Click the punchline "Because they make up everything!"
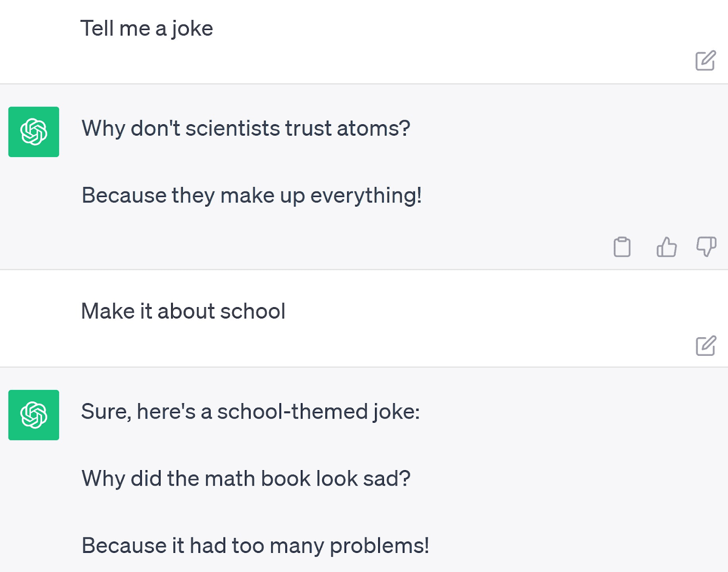Viewport: 728px width, 572px height. (252, 196)
